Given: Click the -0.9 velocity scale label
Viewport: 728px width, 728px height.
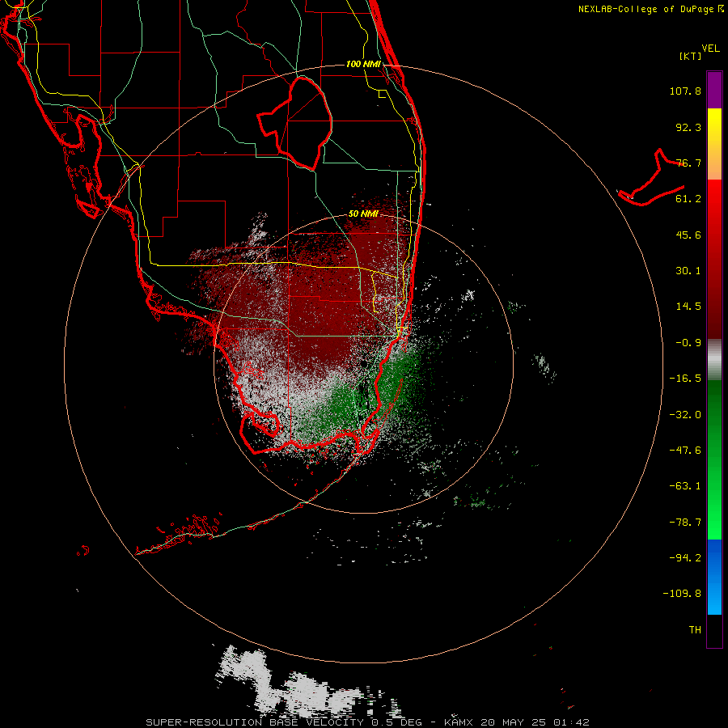Looking at the screenshot, I should (688, 343).
